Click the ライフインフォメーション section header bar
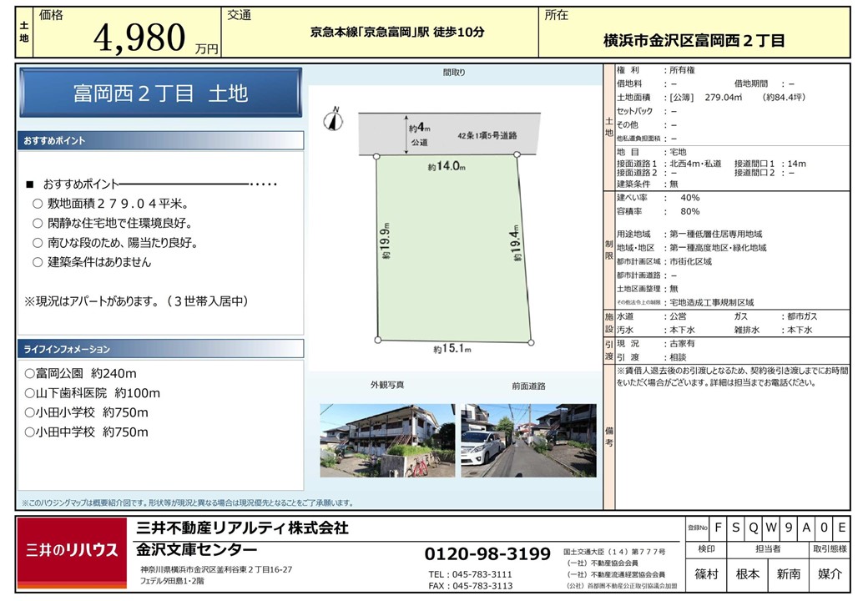The image size is (868, 601). (x=160, y=349)
